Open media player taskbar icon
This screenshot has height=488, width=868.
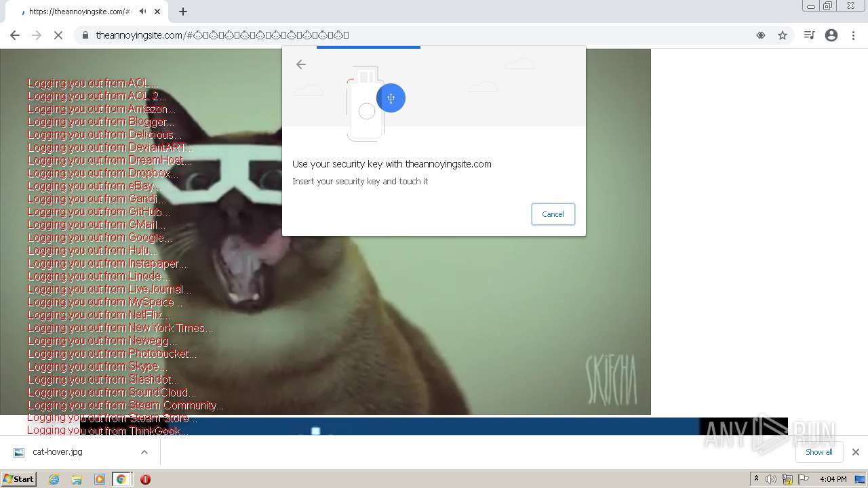(x=100, y=479)
